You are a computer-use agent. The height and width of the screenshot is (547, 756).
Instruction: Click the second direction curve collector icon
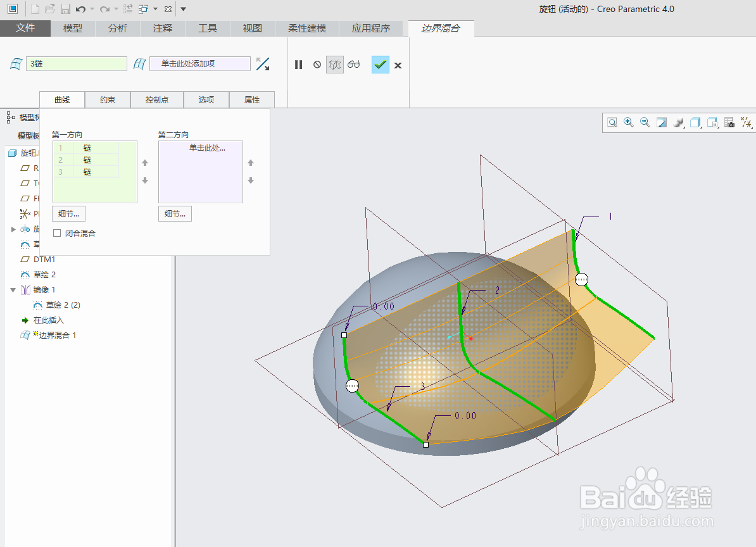(x=140, y=63)
